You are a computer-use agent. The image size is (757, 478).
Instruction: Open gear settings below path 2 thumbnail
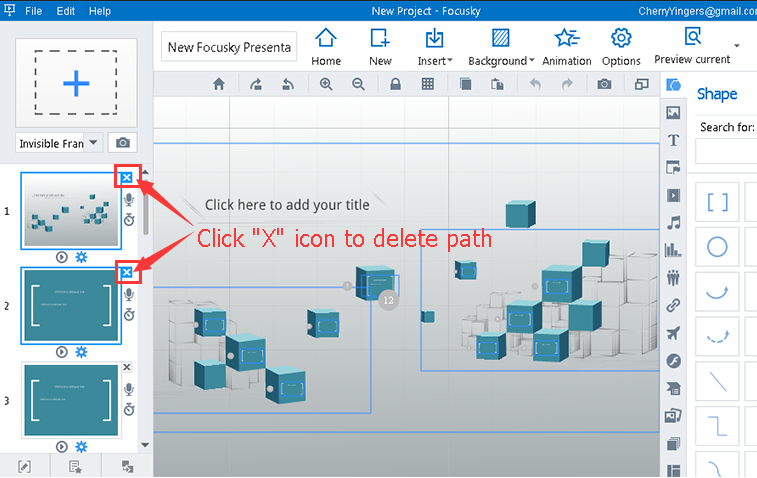(x=81, y=352)
